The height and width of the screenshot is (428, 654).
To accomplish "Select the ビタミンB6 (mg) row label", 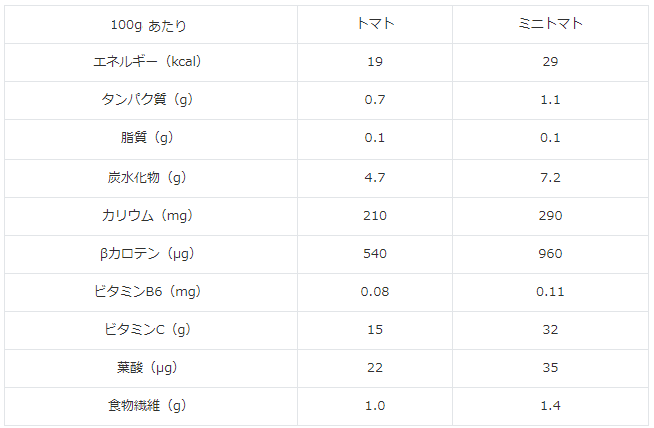I will [x=151, y=291].
